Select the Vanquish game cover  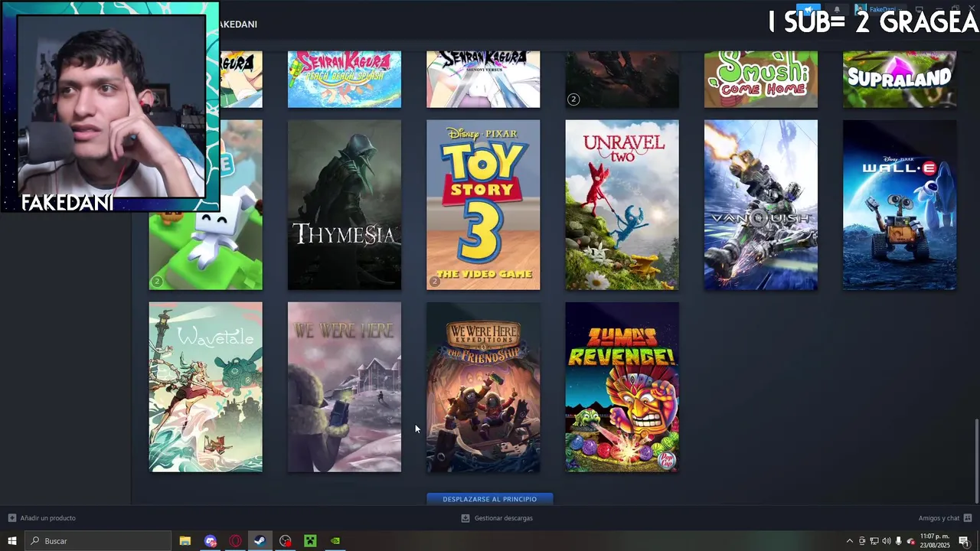tap(761, 205)
